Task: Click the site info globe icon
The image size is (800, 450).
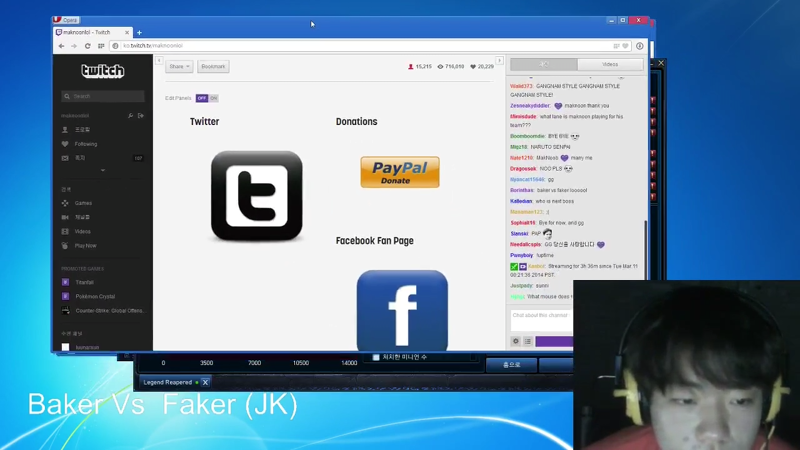Action: pos(115,46)
